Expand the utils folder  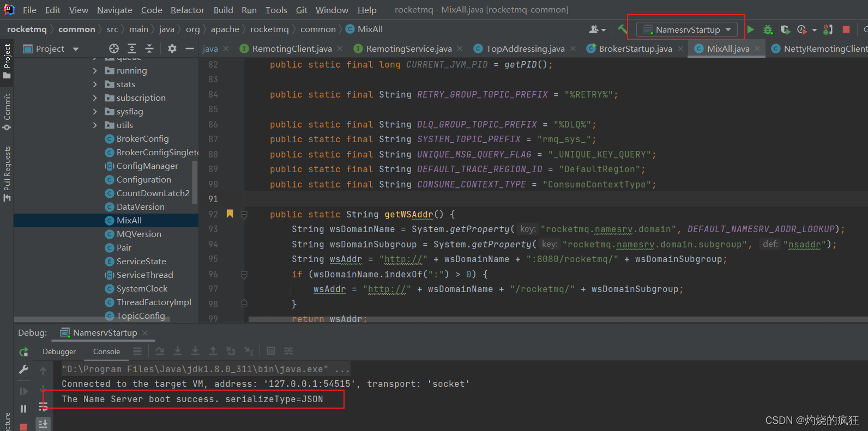click(95, 125)
